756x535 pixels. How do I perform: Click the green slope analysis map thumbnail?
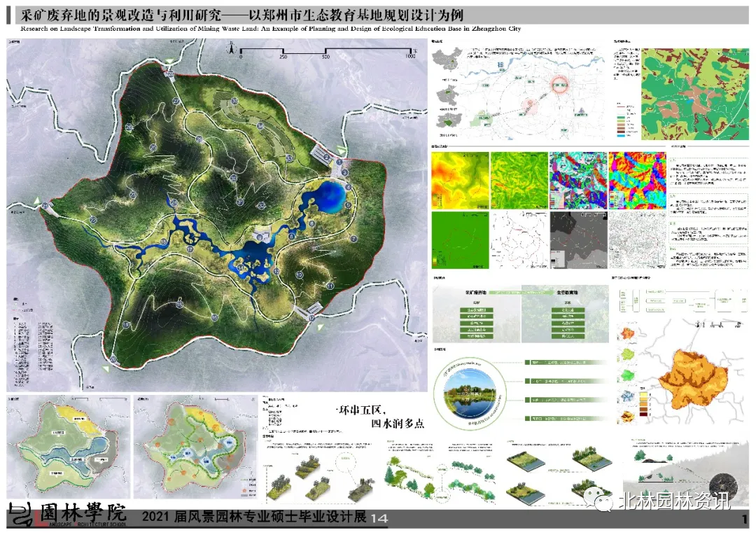click(519, 181)
